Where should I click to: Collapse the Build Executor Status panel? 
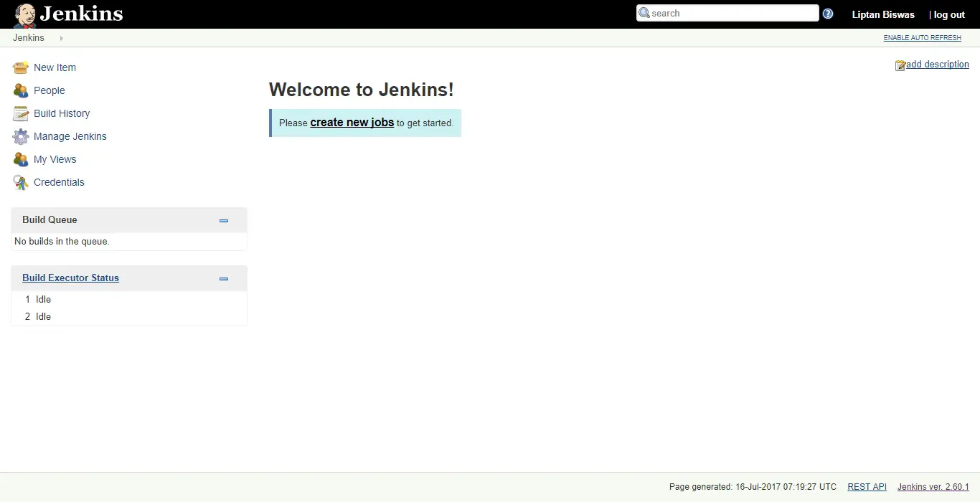(224, 279)
